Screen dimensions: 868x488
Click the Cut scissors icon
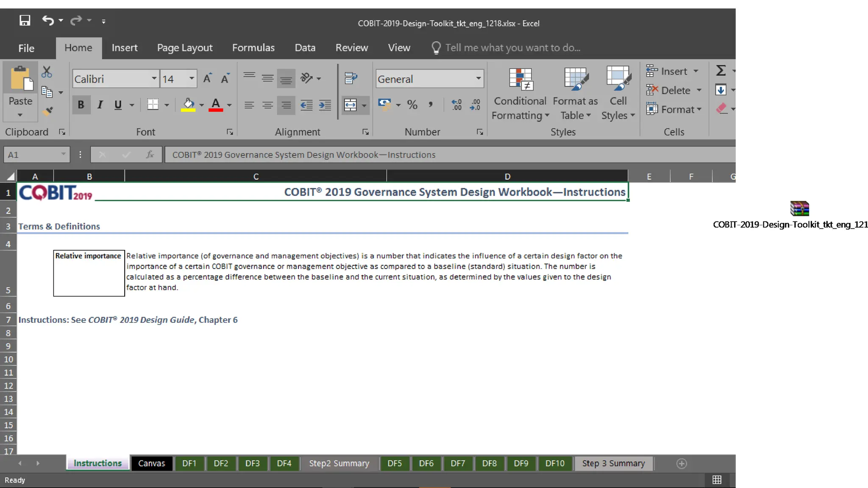(x=47, y=72)
